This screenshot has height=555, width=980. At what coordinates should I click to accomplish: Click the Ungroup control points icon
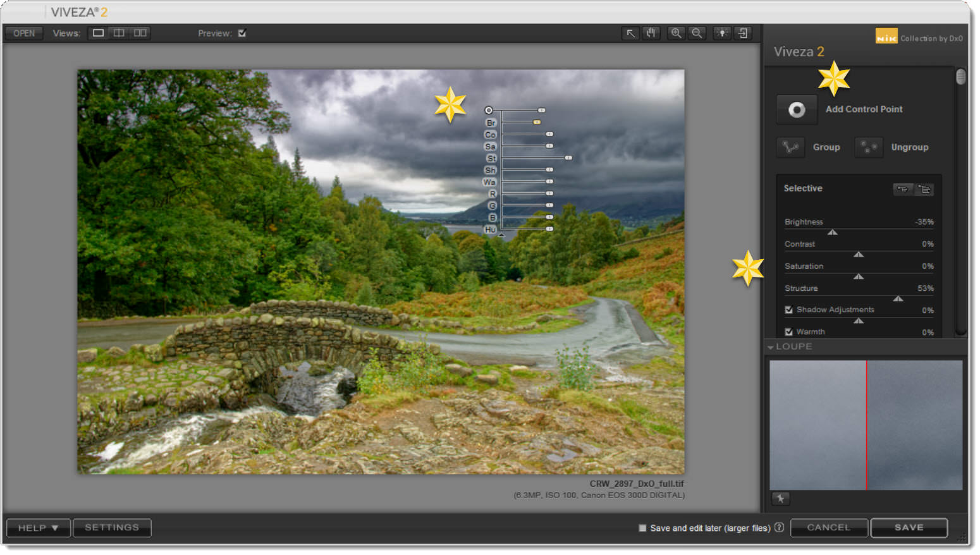[869, 147]
